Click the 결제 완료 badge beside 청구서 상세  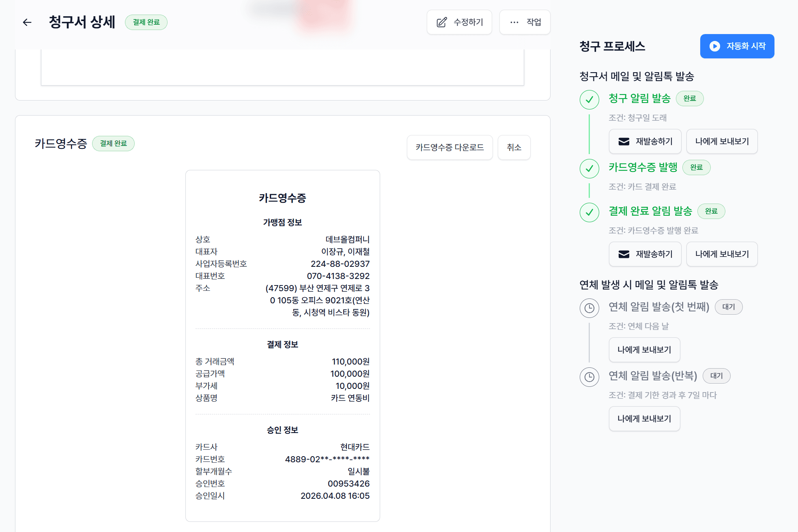point(146,22)
